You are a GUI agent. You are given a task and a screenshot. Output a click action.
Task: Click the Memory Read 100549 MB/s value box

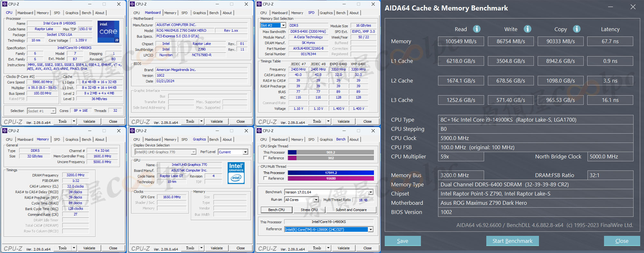pos(461,41)
